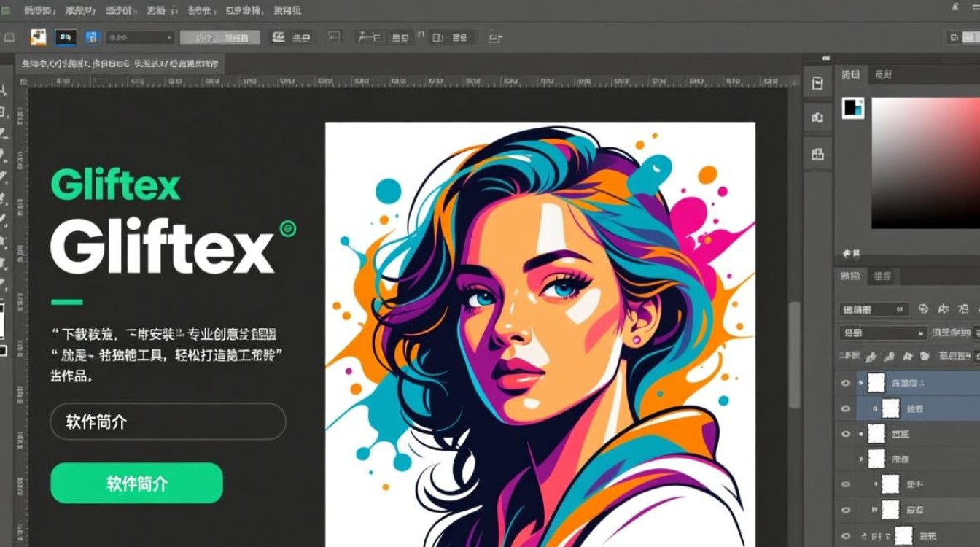980x547 pixels.
Task: Hide the topmost selected layer via eye icon
Action: 846,383
